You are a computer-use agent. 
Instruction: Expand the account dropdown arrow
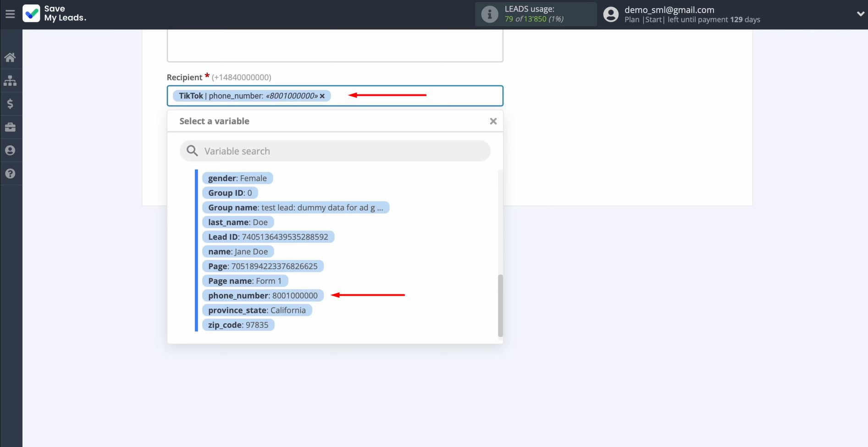point(860,14)
